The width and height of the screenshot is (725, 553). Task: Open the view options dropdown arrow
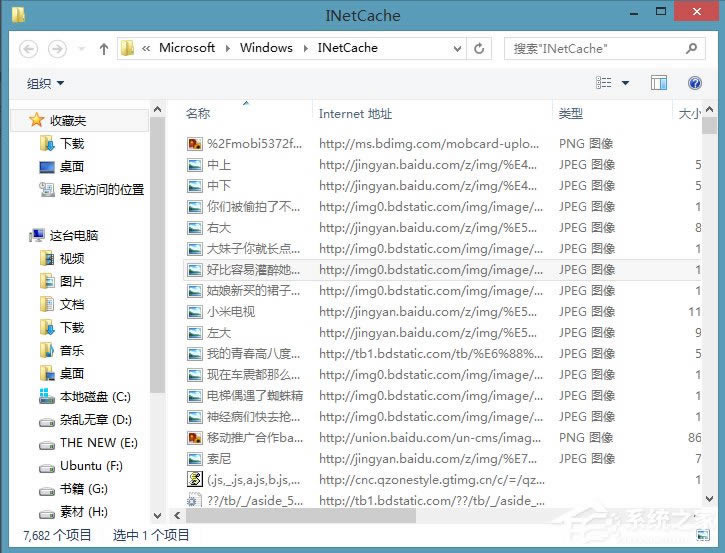[625, 83]
